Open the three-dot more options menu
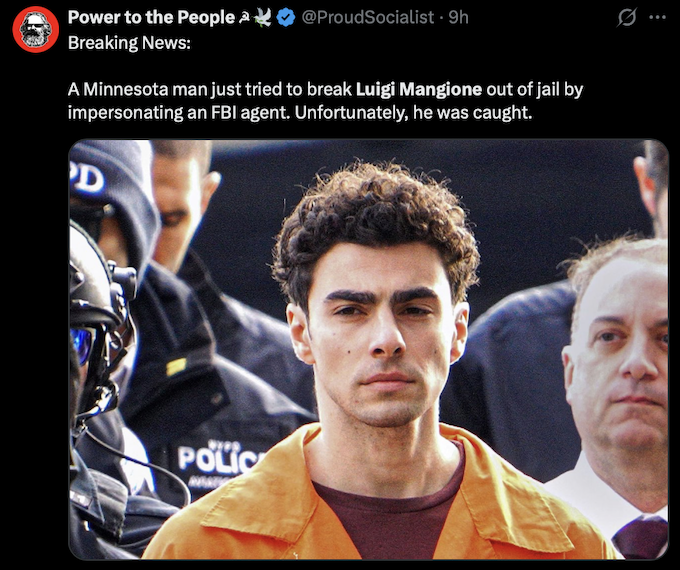The height and width of the screenshot is (570, 680). tap(657, 18)
